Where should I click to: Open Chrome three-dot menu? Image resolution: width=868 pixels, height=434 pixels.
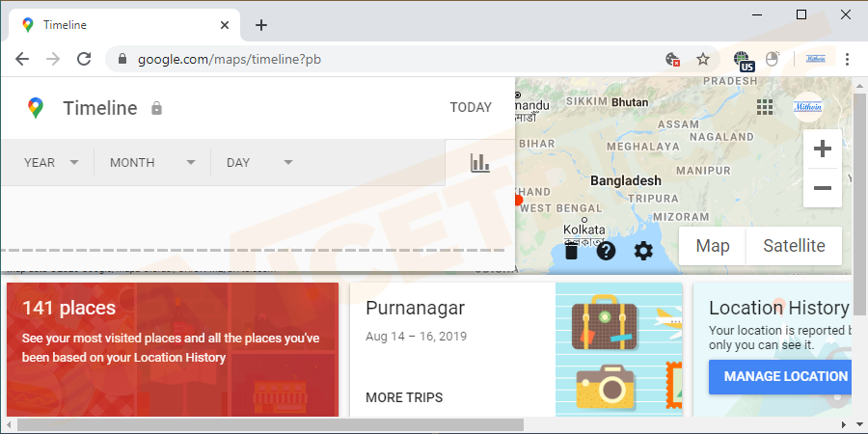coord(847,59)
